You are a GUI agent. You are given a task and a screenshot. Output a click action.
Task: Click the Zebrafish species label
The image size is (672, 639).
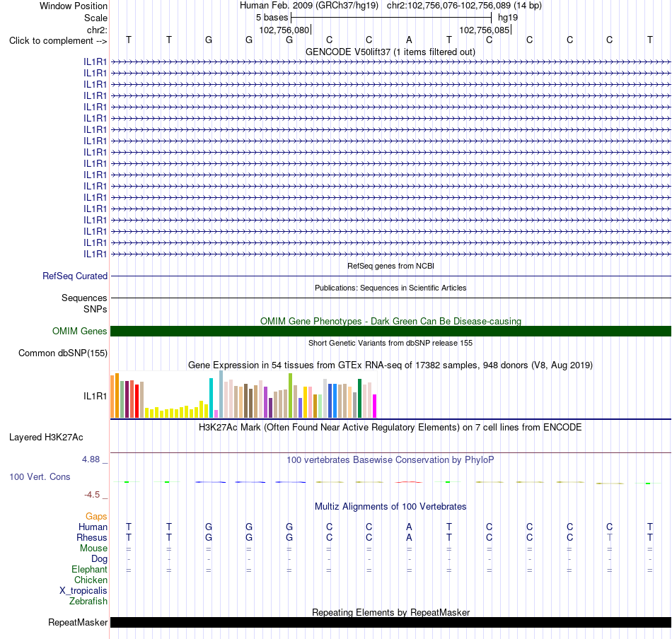(88, 601)
